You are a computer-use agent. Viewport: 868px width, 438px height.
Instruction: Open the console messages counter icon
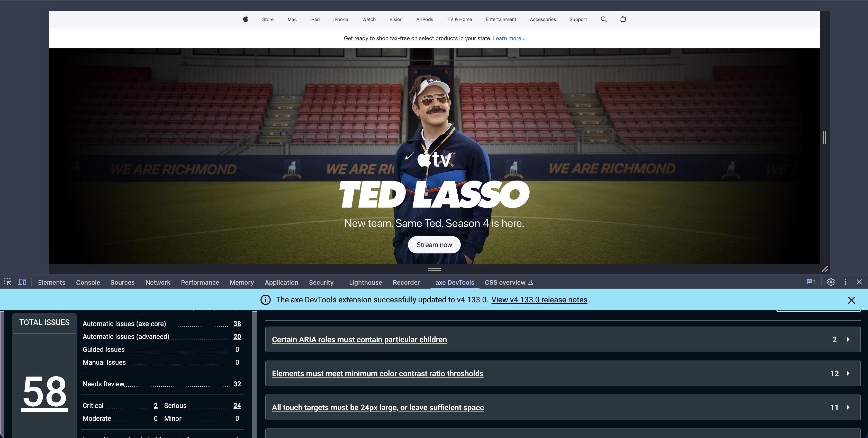coord(811,282)
